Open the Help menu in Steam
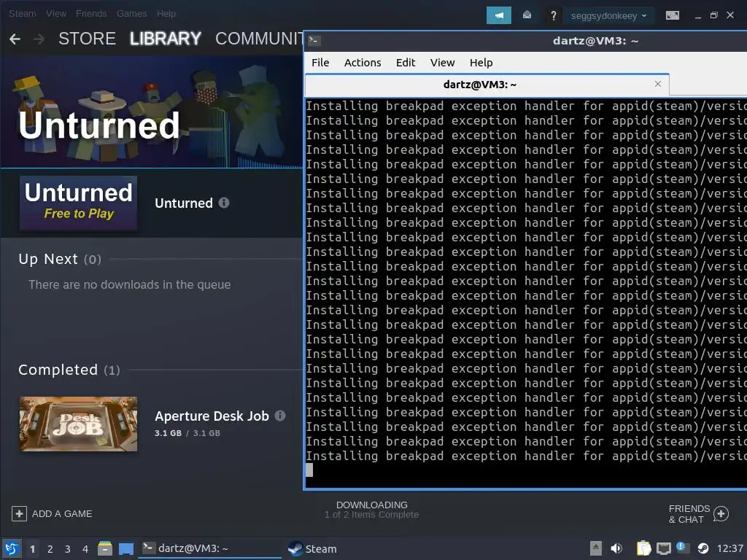Image resolution: width=747 pixels, height=560 pixels. 166,13
